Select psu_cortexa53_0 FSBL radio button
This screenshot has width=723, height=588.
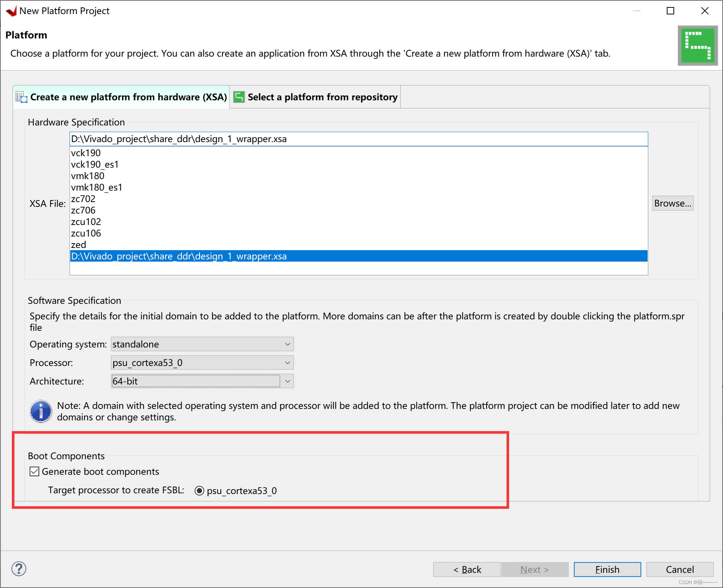coord(199,491)
